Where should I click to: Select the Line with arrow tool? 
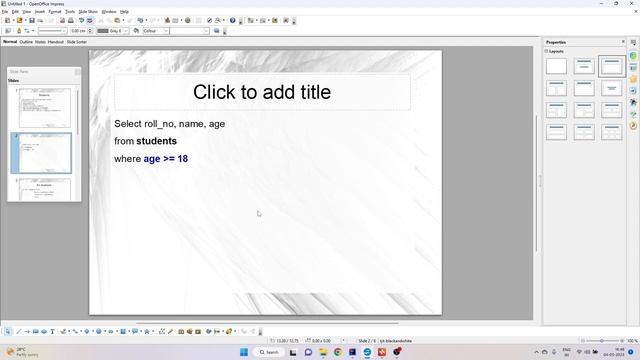pyautogui.click(x=27, y=331)
